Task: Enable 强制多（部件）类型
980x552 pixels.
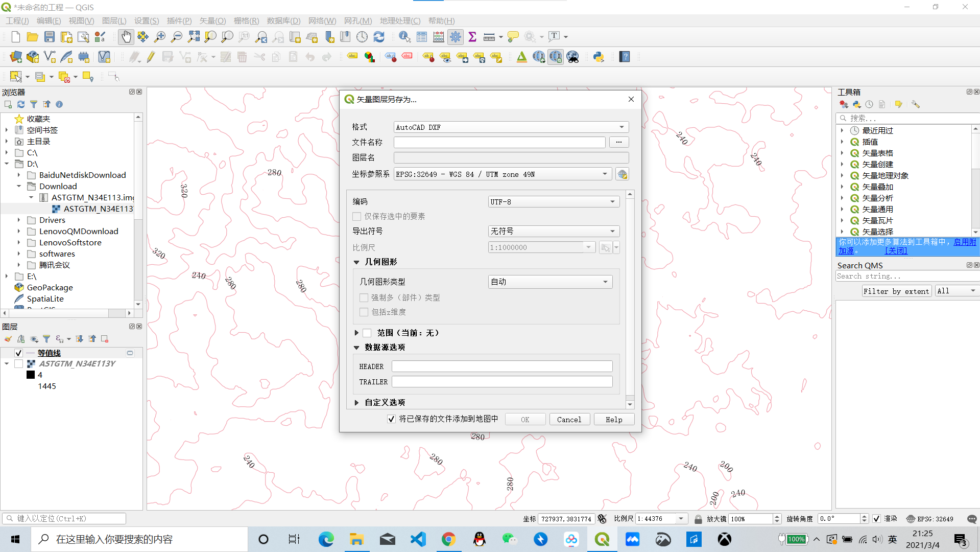Action: pyautogui.click(x=364, y=297)
